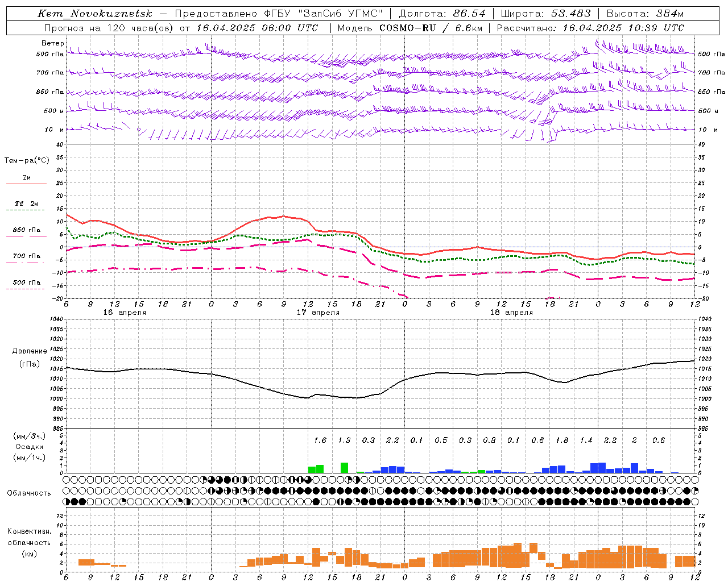Click the 'Облачность' cloud cover row label

[29, 493]
